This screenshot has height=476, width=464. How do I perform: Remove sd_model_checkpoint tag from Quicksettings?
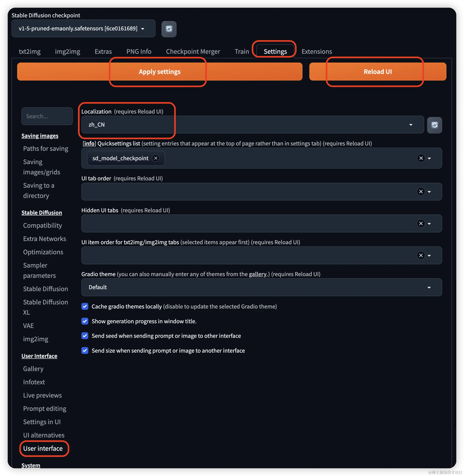(x=156, y=158)
